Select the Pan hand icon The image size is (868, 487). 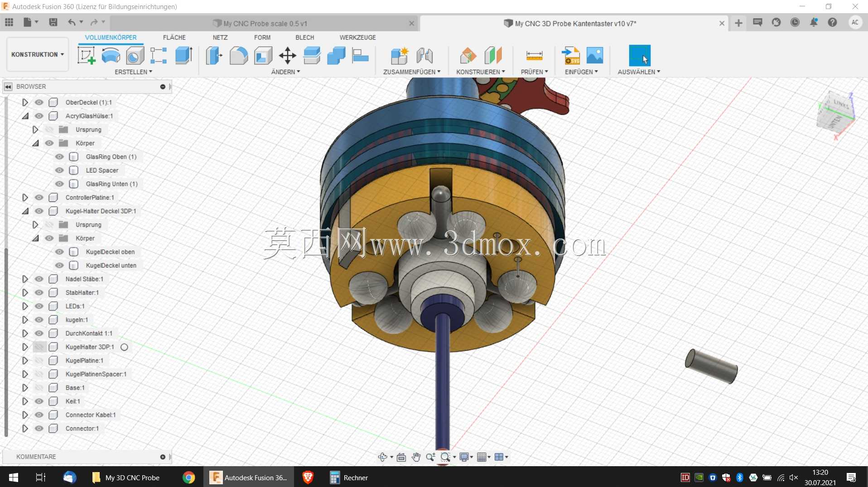click(x=416, y=457)
